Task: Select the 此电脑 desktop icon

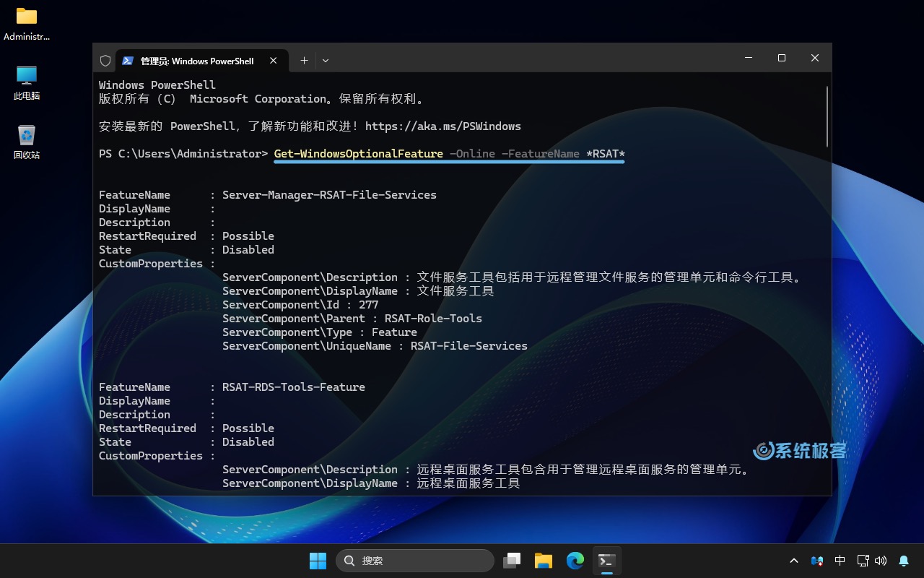Action: [27, 82]
